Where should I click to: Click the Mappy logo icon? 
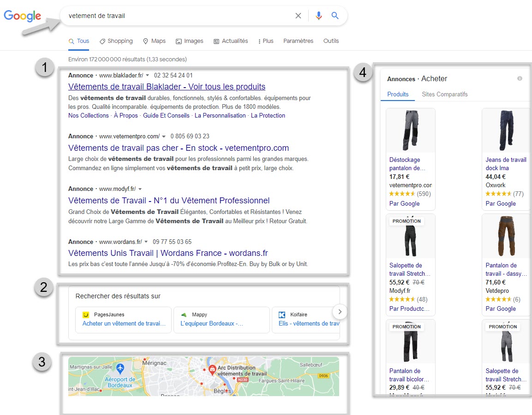pyautogui.click(x=184, y=314)
